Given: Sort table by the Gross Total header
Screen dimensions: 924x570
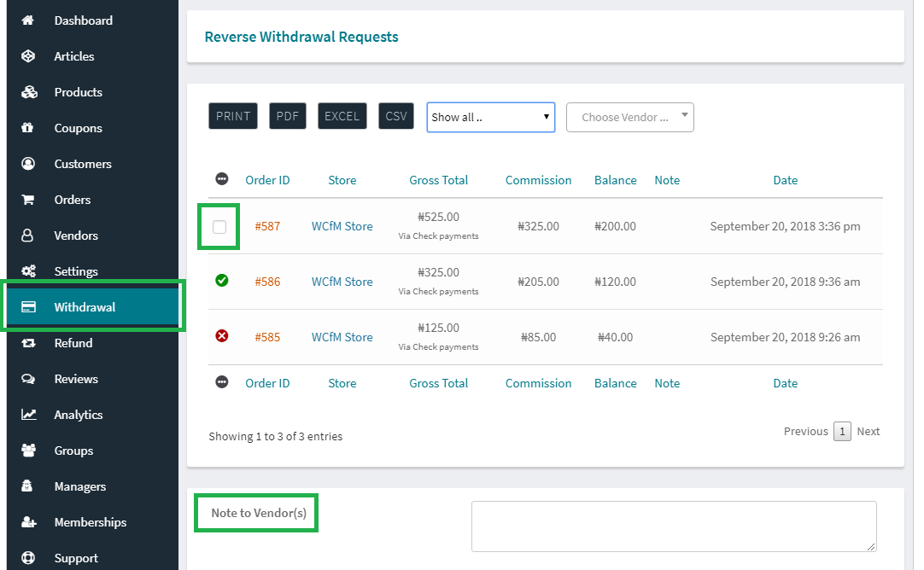Looking at the screenshot, I should [438, 180].
